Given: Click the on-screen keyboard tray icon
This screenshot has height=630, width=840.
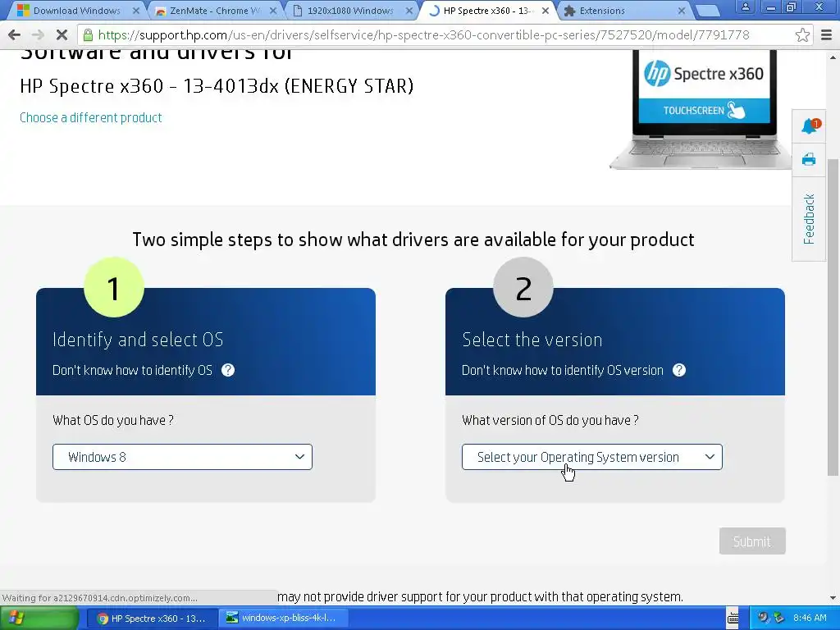Looking at the screenshot, I should (733, 619).
